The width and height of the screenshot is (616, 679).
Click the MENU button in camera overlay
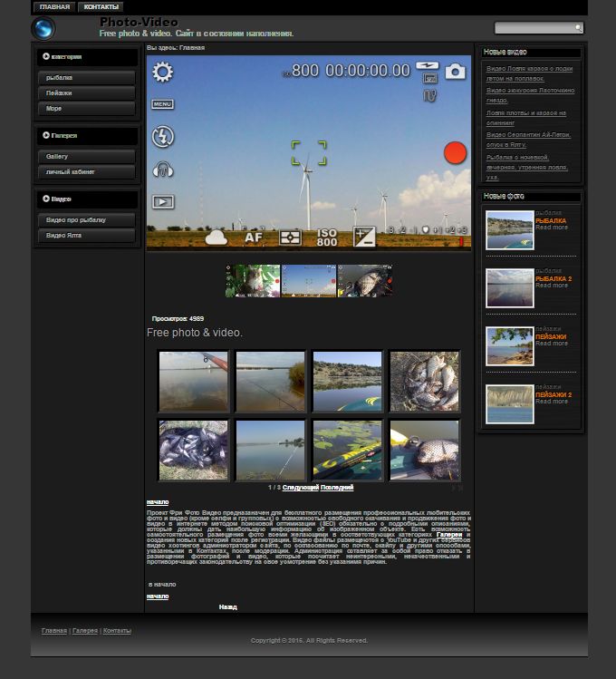[x=162, y=104]
